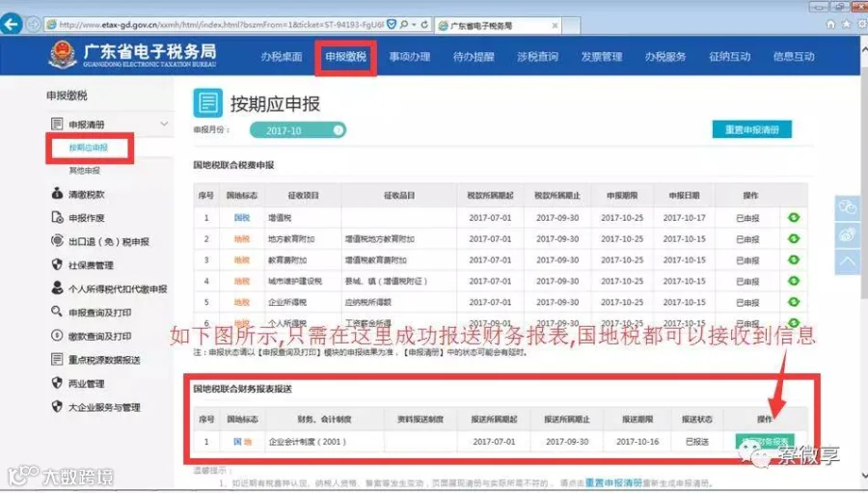Select 按期应申报 in sidebar tree
This screenshot has width=868, height=493.
(89, 148)
